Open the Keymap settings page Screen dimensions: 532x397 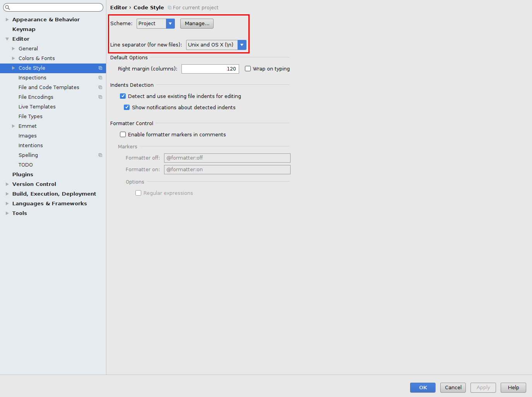(24, 29)
